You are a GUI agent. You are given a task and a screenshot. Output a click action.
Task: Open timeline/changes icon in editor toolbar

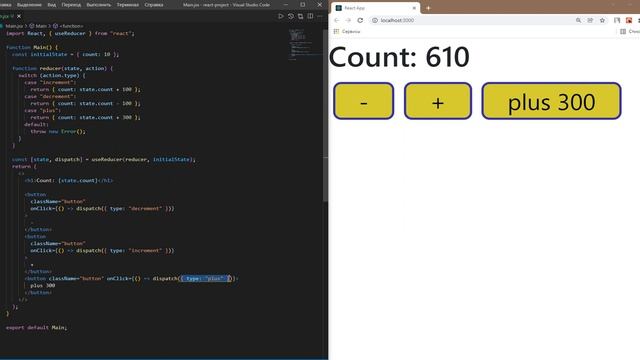pyautogui.click(x=291, y=16)
